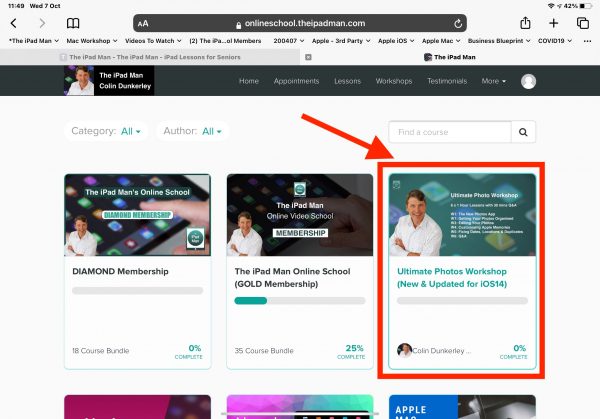The image size is (600, 419).
Task: Reload the page with the refresh icon
Action: (x=458, y=24)
